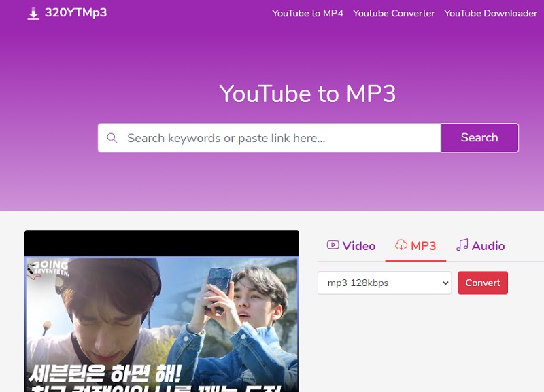Open the Youtube Converter link
The height and width of the screenshot is (392, 544).
(394, 13)
